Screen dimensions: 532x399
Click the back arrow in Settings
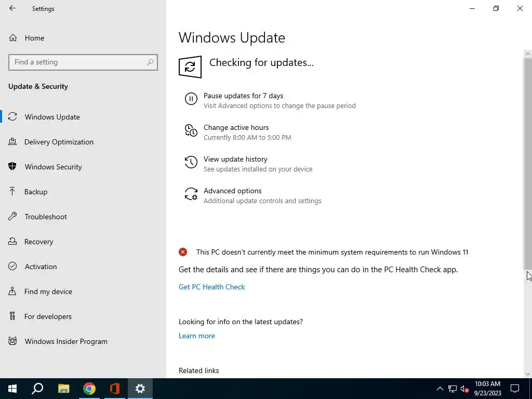point(12,8)
